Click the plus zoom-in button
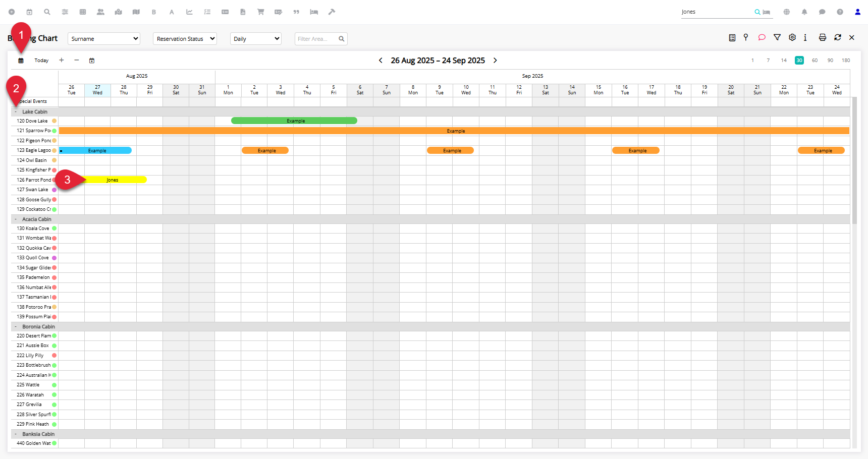868x459 pixels. point(62,60)
